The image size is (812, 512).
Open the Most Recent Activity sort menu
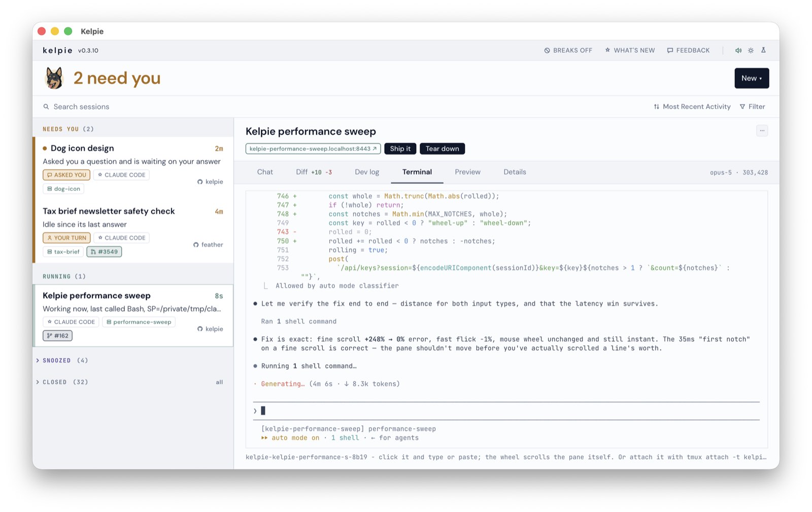pyautogui.click(x=692, y=107)
